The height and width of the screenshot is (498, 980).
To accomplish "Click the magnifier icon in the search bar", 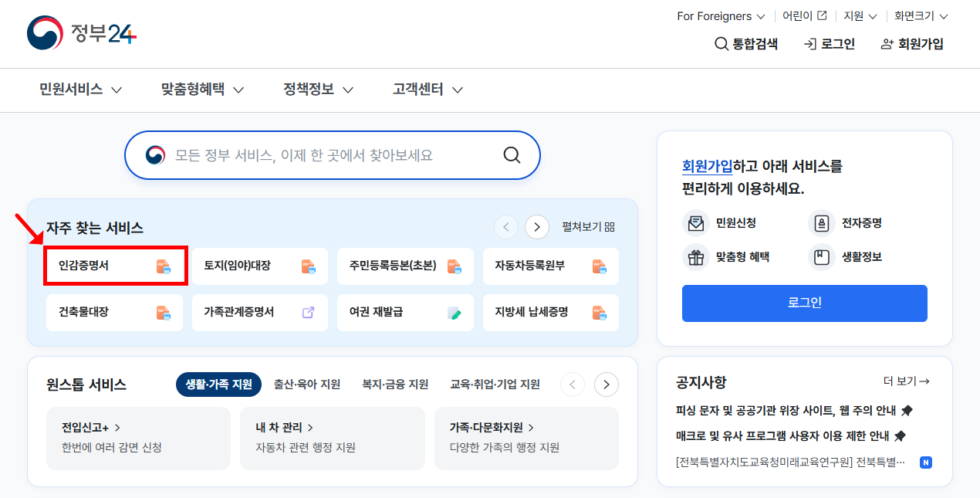I will pos(512,155).
